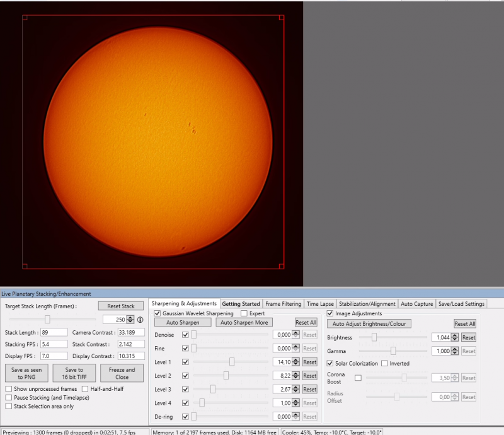Click Save to 16 bit TIFF

[x=74, y=373]
